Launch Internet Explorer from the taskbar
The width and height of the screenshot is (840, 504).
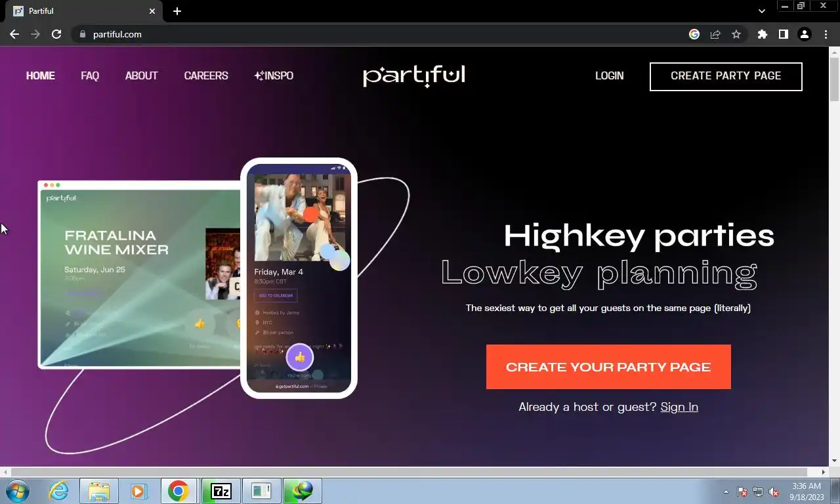pyautogui.click(x=58, y=491)
